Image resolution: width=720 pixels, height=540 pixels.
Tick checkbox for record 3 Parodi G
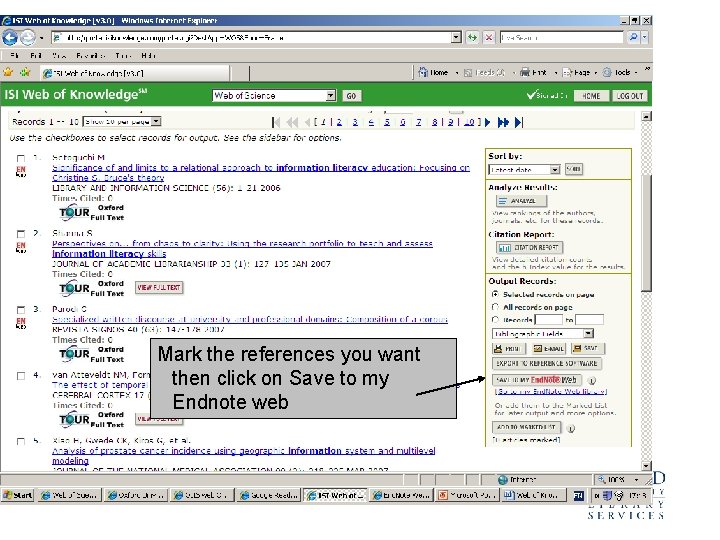point(21,310)
